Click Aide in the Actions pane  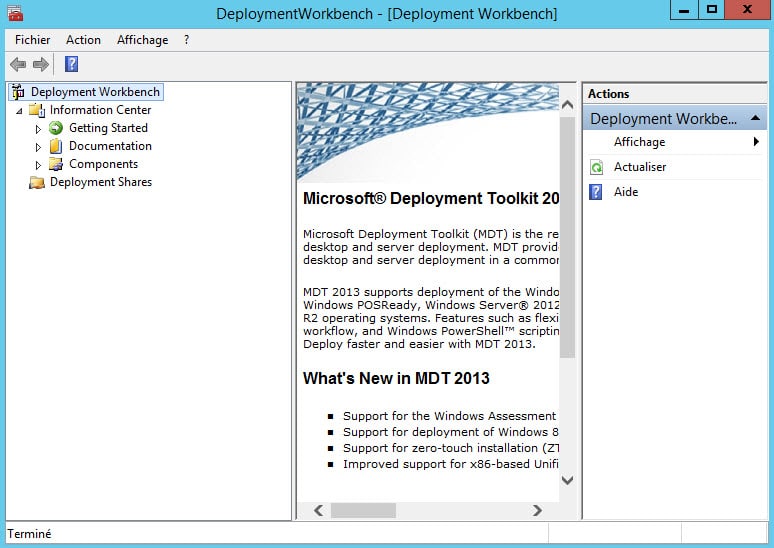[x=626, y=192]
